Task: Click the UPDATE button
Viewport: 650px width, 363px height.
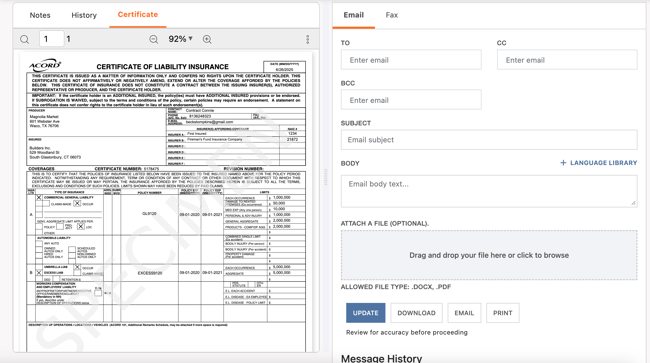Action: point(365,313)
